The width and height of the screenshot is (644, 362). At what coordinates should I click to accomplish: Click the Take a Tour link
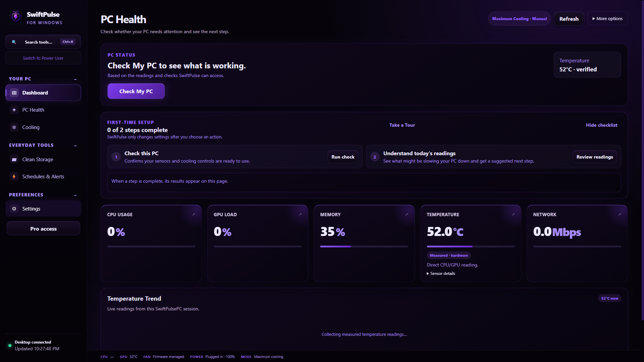pyautogui.click(x=402, y=125)
